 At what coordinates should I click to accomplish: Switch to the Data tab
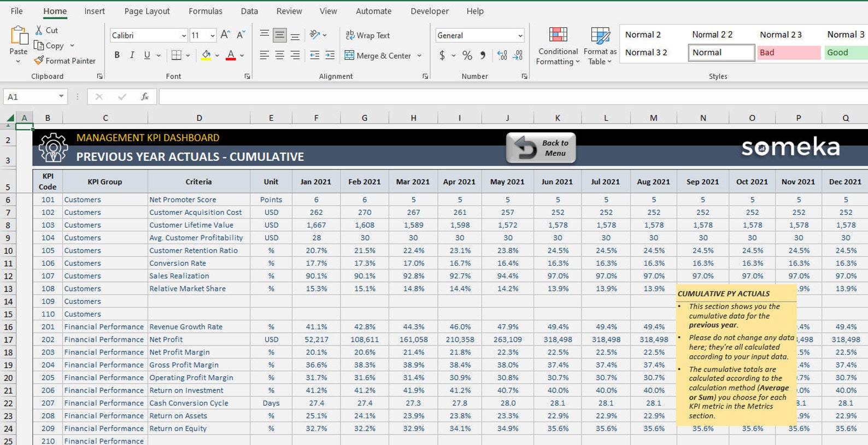(249, 11)
